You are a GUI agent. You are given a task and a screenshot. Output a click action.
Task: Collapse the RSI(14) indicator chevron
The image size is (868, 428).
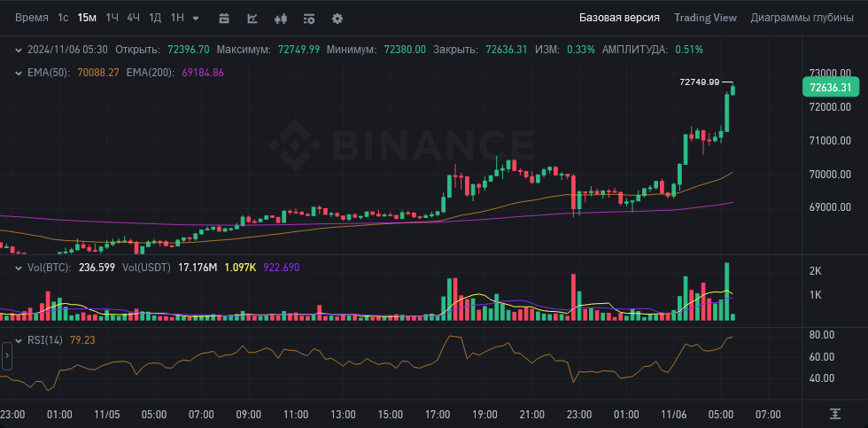[x=19, y=340]
